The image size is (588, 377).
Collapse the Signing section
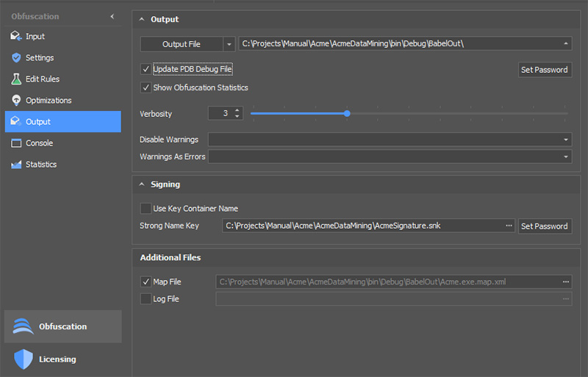click(141, 184)
